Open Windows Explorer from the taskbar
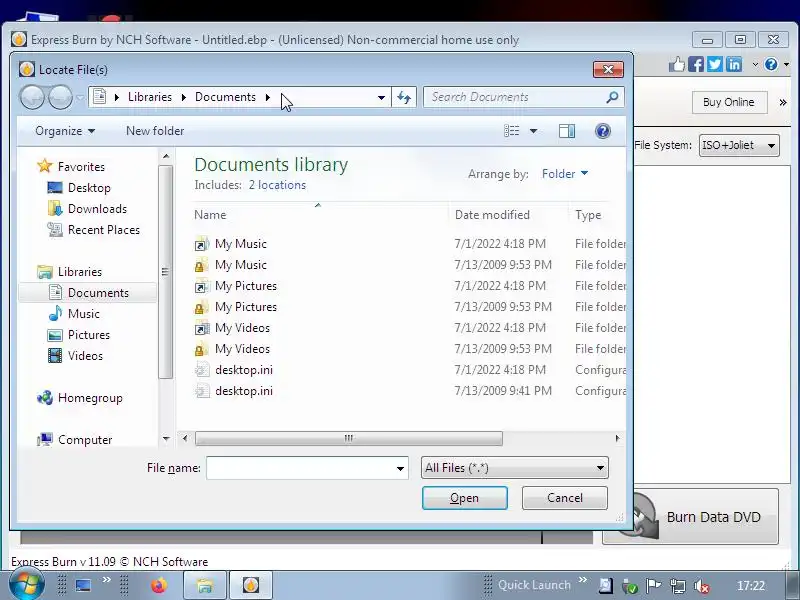The width and height of the screenshot is (800, 600). point(205,585)
